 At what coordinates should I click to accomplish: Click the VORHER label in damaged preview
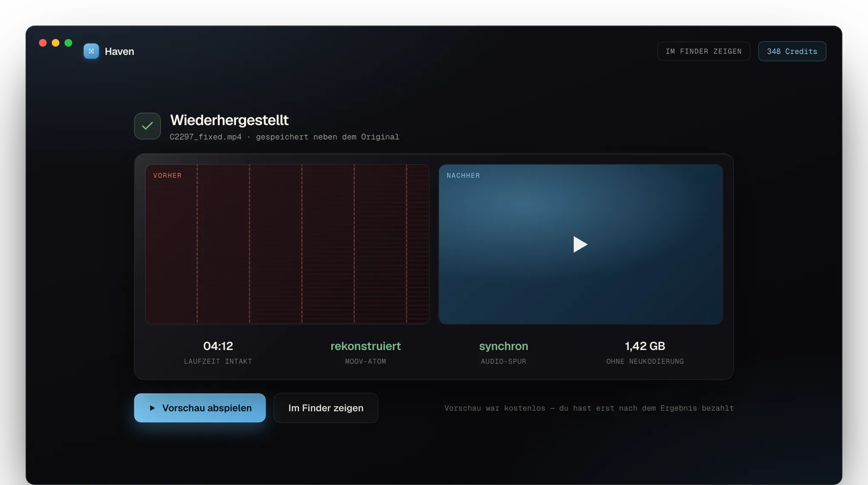click(x=167, y=175)
